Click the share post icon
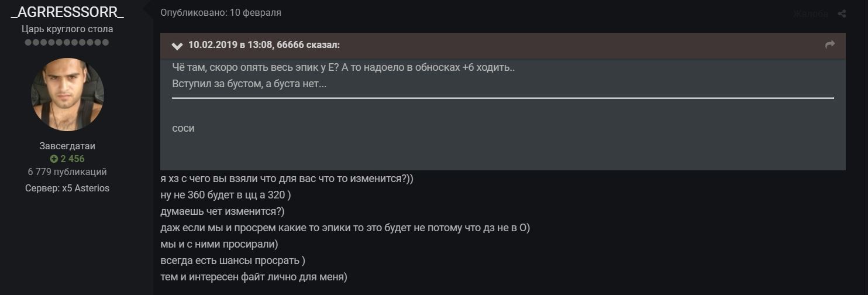The height and width of the screenshot is (295, 868). click(842, 13)
